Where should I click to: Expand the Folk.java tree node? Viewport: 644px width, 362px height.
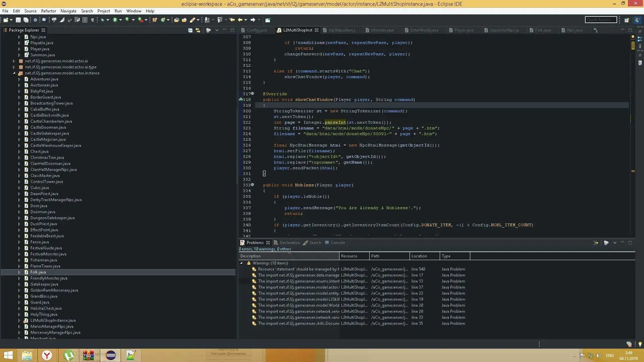click(19, 272)
